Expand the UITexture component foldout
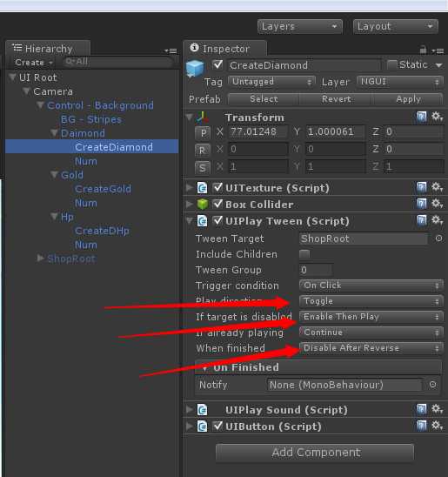The image size is (448, 477). click(x=190, y=187)
